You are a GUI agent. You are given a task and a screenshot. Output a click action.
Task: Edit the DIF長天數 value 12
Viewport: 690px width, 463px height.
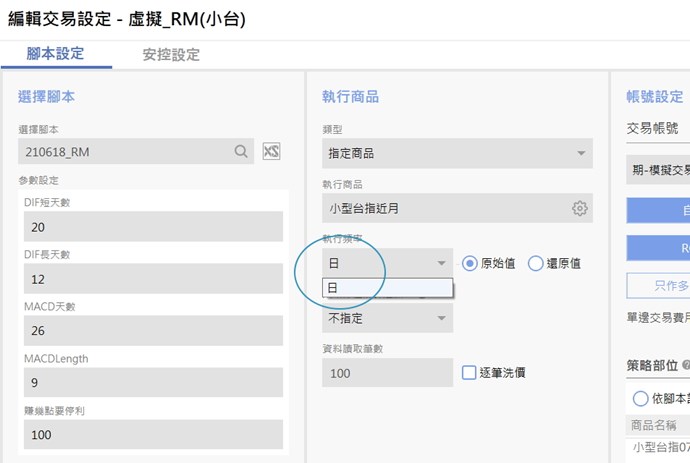pyautogui.click(x=153, y=279)
